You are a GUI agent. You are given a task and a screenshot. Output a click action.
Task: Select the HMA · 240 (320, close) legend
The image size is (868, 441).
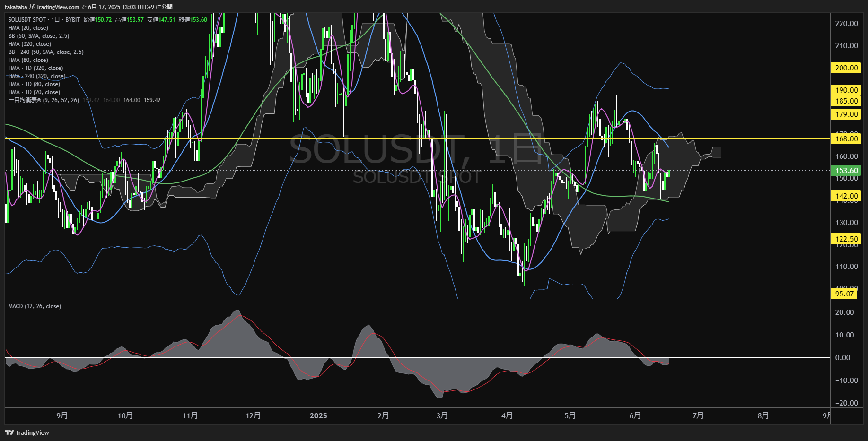(x=37, y=76)
